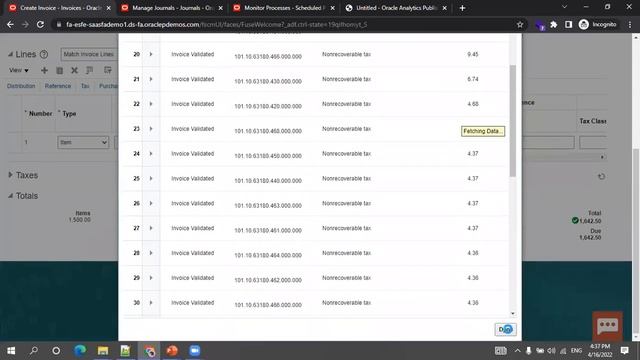Expand row 30 details arrow

click(x=151, y=303)
